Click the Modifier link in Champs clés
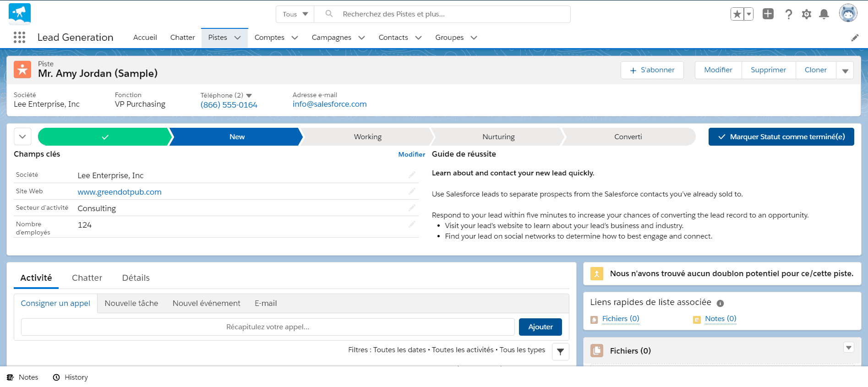Image resolution: width=868 pixels, height=387 pixels. [412, 154]
